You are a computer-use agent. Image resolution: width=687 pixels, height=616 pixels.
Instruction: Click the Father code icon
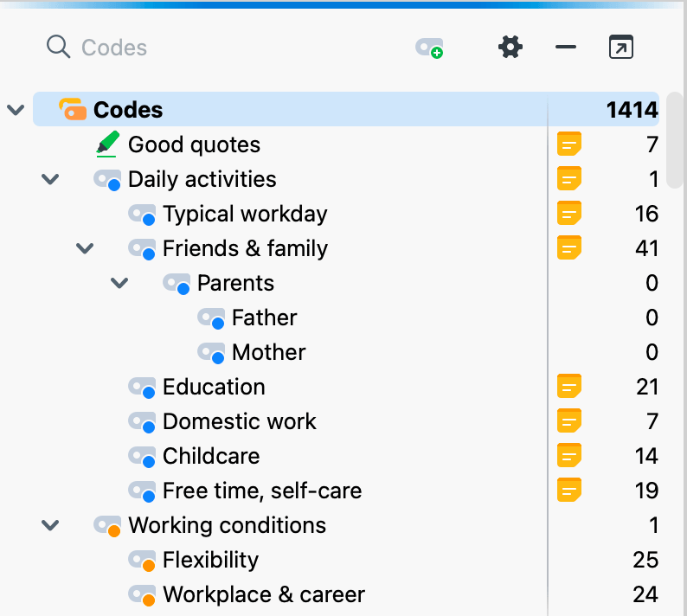point(211,318)
